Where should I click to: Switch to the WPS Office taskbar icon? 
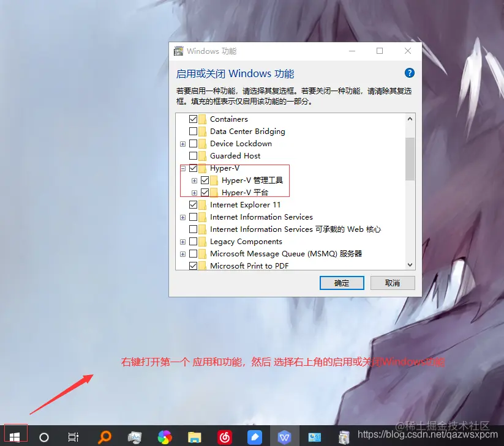(285, 437)
